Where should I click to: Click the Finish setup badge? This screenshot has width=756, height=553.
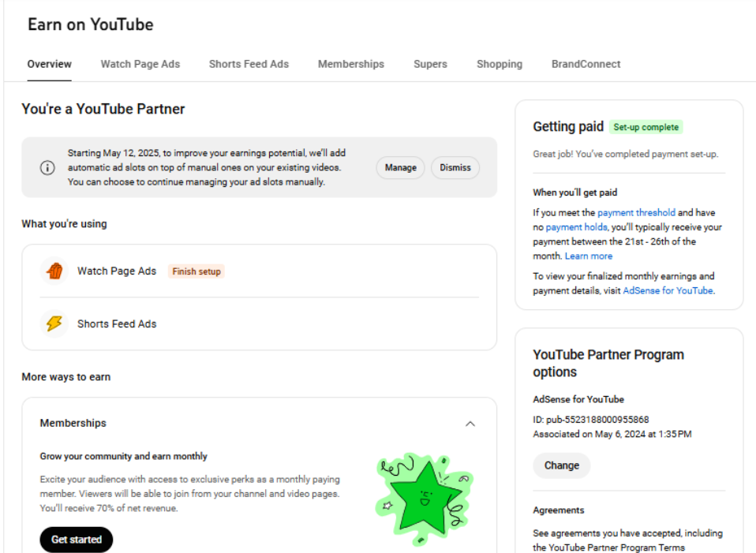[196, 271]
